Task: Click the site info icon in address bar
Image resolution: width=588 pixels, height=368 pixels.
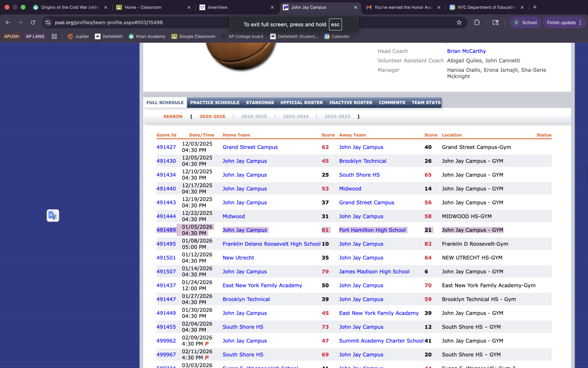Action: (48, 23)
